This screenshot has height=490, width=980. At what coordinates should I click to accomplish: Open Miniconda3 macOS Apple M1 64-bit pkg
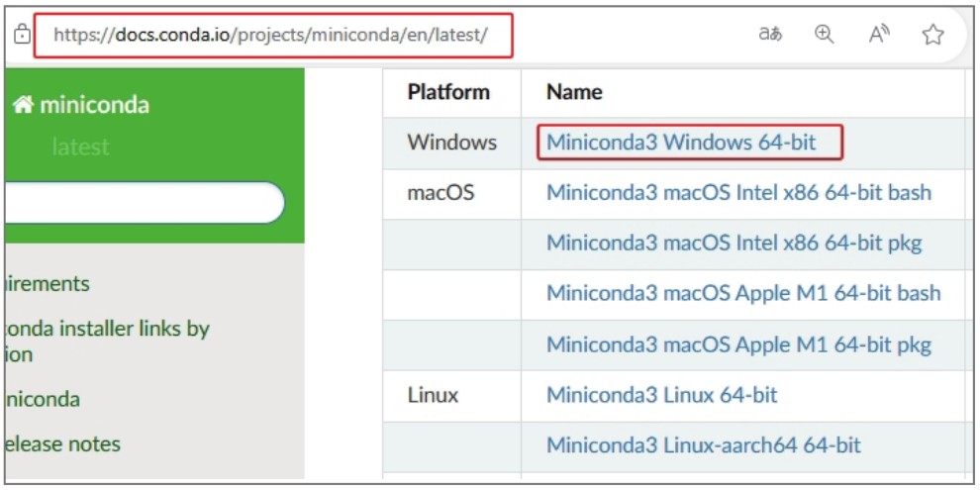(x=739, y=343)
